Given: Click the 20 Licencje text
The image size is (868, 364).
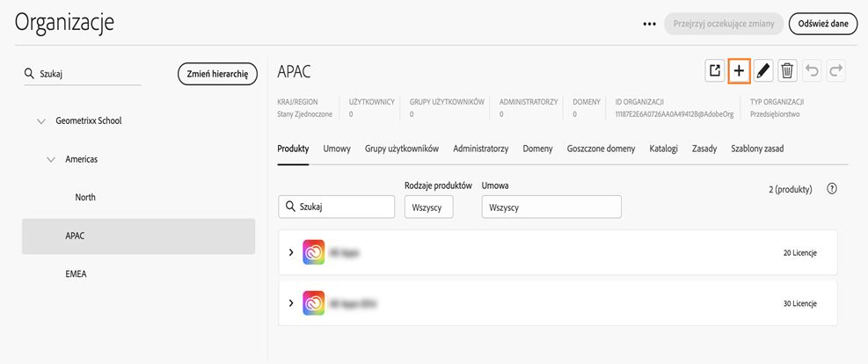Looking at the screenshot, I should (x=800, y=253).
